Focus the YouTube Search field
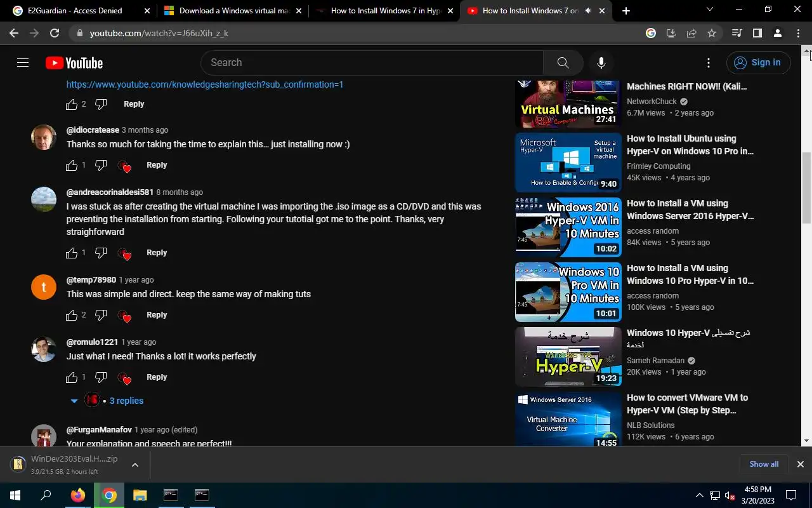812x508 pixels. [x=372, y=63]
